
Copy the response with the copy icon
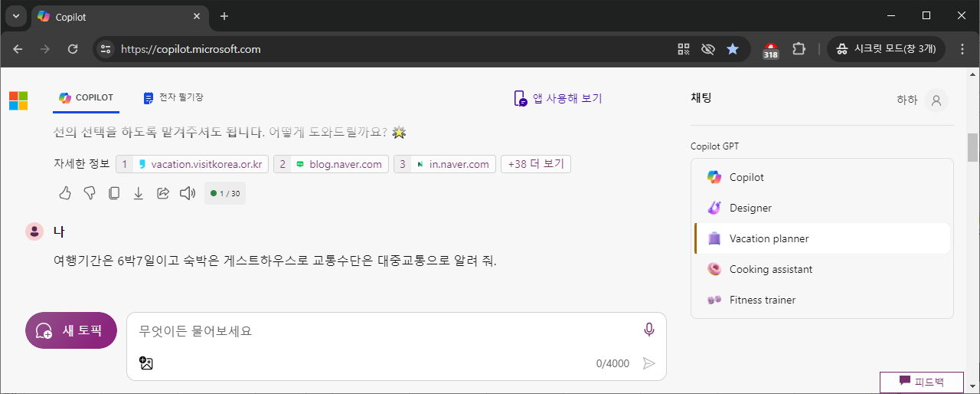[114, 193]
